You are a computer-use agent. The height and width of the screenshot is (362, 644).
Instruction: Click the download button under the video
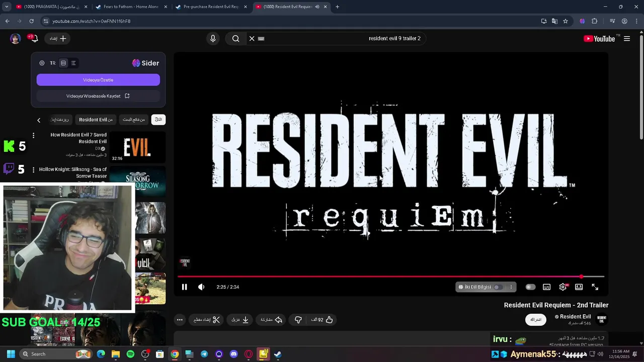pyautogui.click(x=240, y=320)
